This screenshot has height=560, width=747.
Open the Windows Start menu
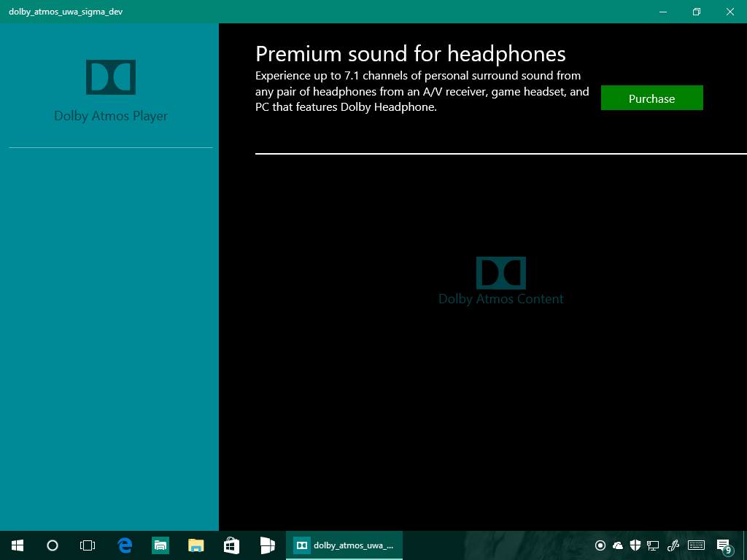tap(18, 545)
